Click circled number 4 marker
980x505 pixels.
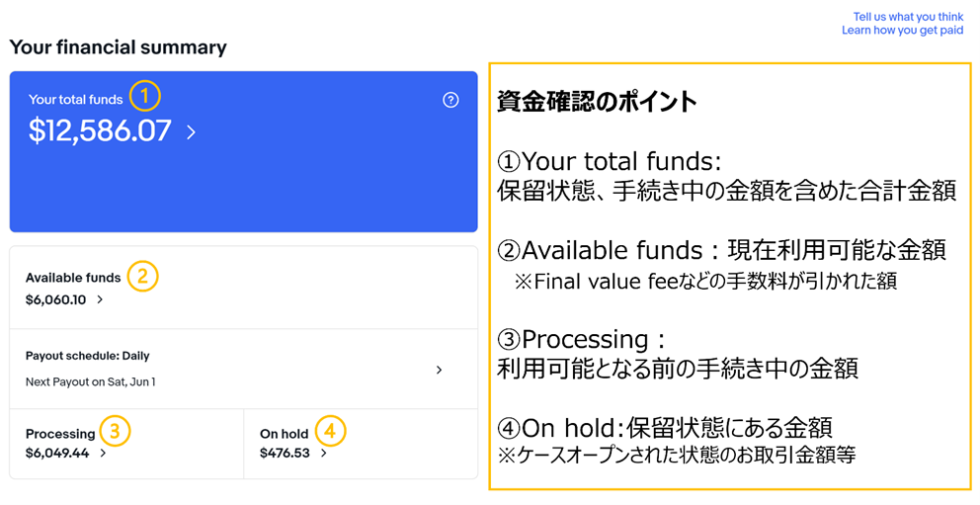[331, 430]
